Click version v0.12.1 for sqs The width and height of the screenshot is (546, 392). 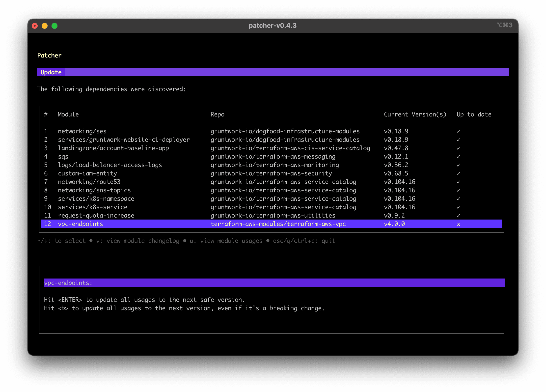tap(396, 156)
